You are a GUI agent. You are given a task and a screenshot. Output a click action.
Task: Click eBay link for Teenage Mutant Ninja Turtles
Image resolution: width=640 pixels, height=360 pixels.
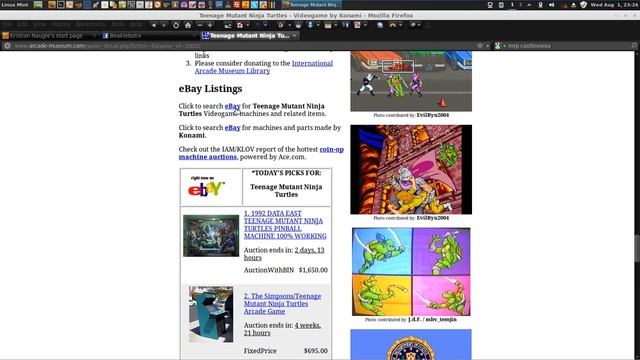pos(232,106)
